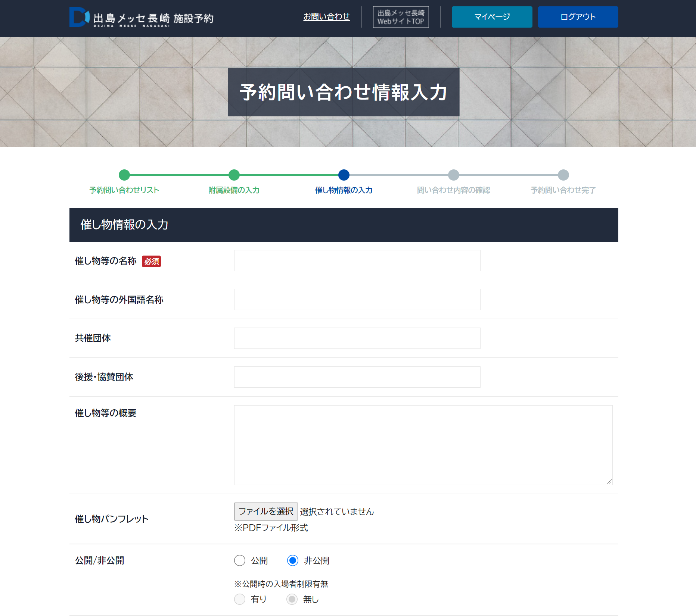
Task: Click the 催し物等の概要 text area
Action: 423,445
